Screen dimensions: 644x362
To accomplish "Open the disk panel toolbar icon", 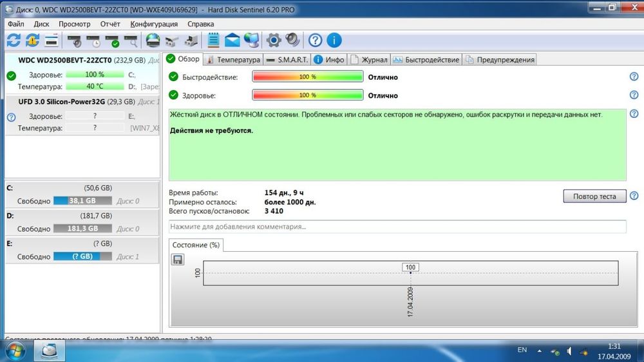I will point(52,41).
